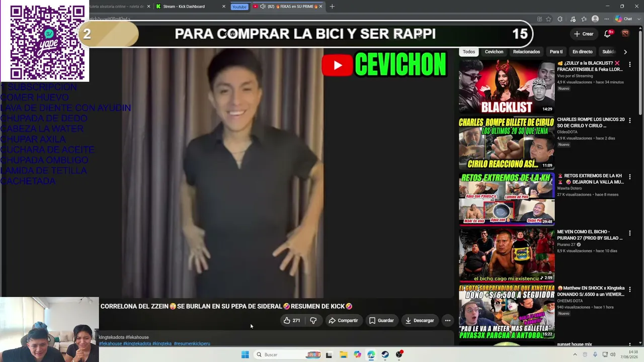Open browser extensions puzzle icon

(560, 19)
